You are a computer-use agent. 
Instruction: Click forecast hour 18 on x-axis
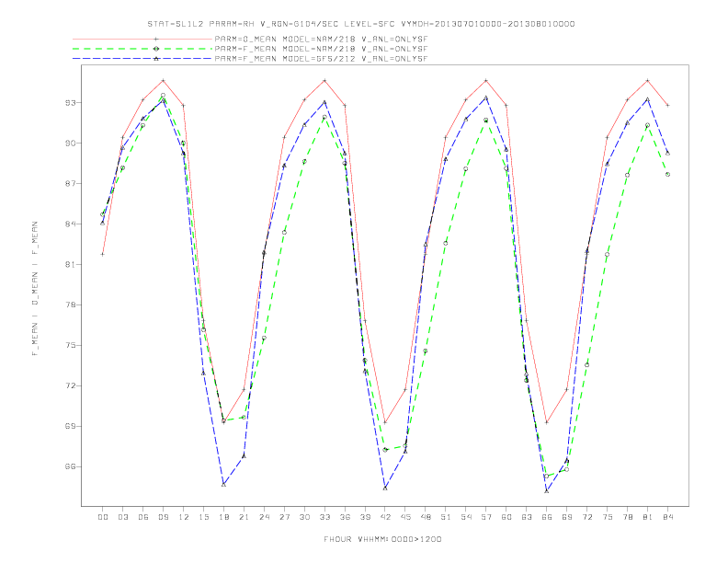coord(223,517)
